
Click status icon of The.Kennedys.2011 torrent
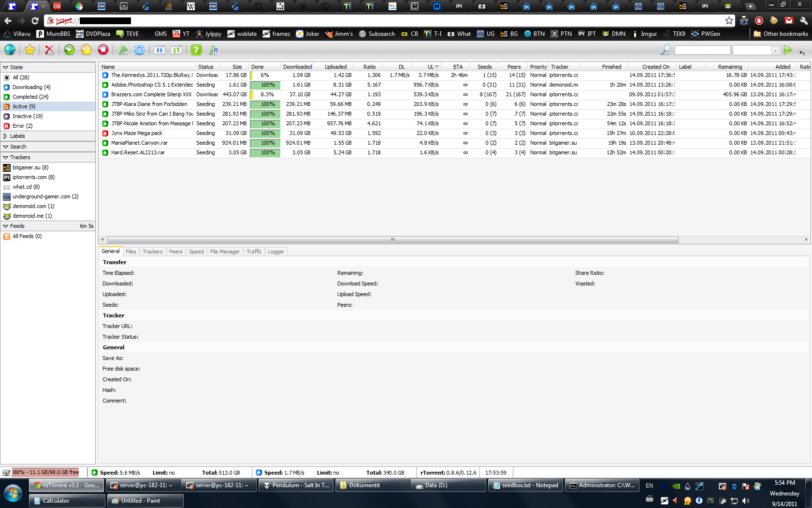coord(105,75)
